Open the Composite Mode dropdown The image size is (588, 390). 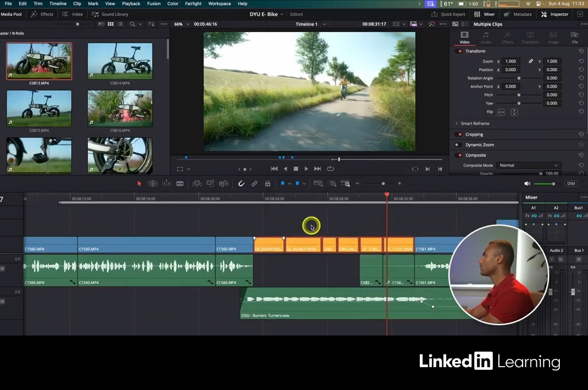[527, 165]
